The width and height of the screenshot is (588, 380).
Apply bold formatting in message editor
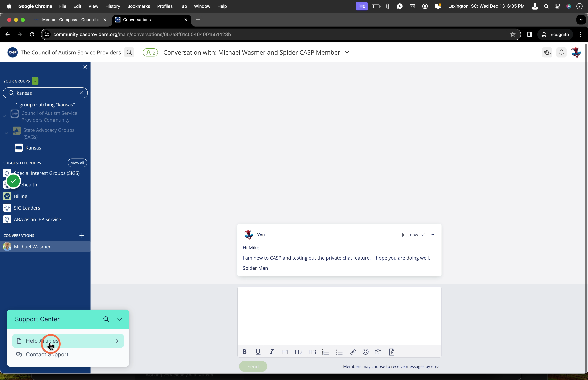point(244,352)
